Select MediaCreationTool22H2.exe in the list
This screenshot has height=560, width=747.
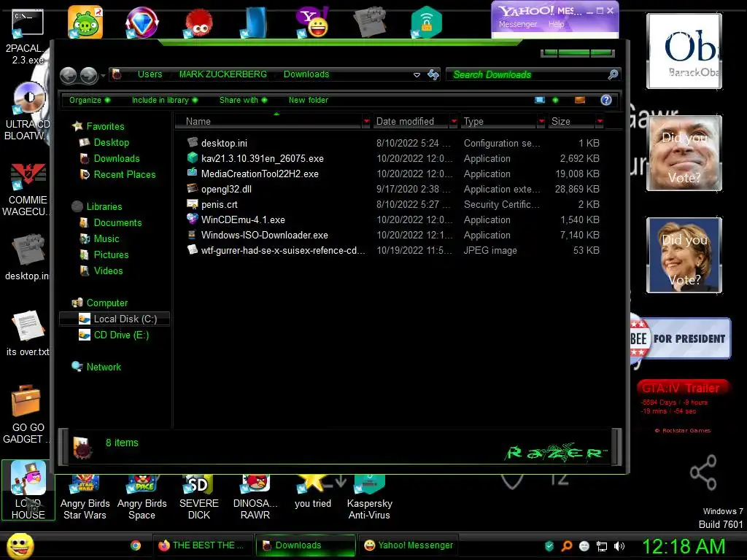(260, 174)
